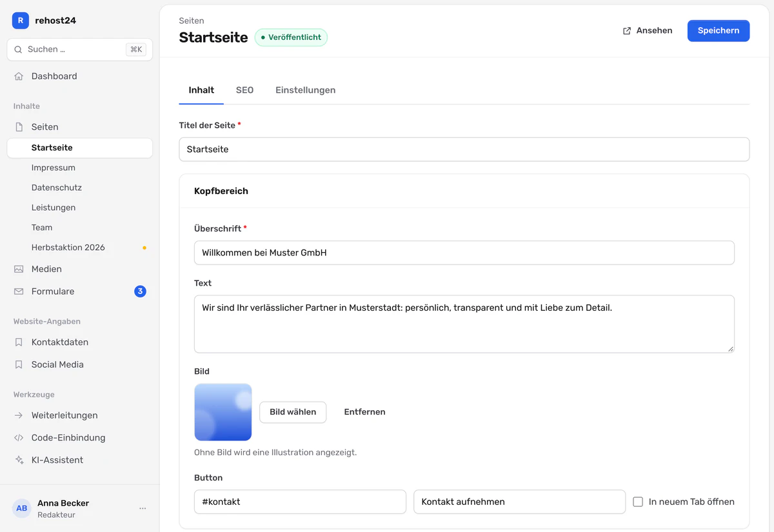Click the Formulare badge showing 3
Viewport: 774px width, 532px height.
[x=140, y=291]
